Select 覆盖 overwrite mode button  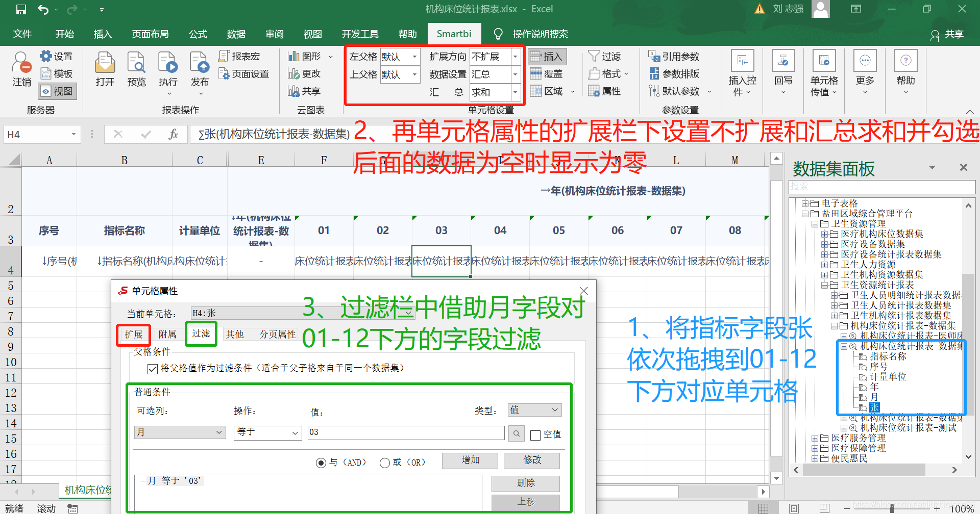[547, 74]
